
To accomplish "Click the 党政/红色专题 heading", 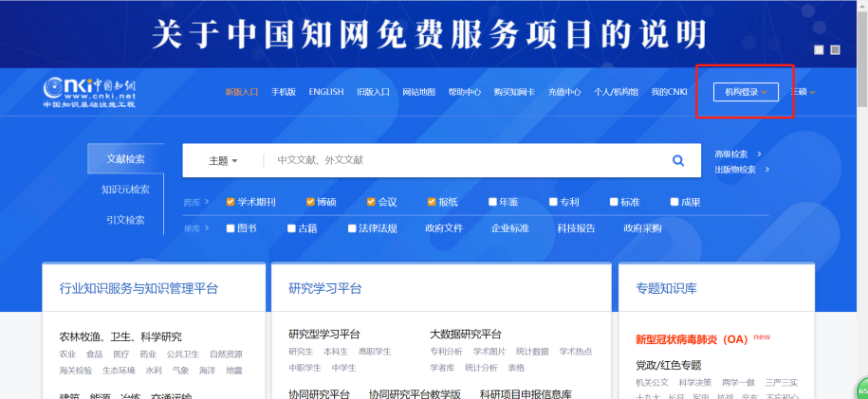I will pyautogui.click(x=669, y=365).
